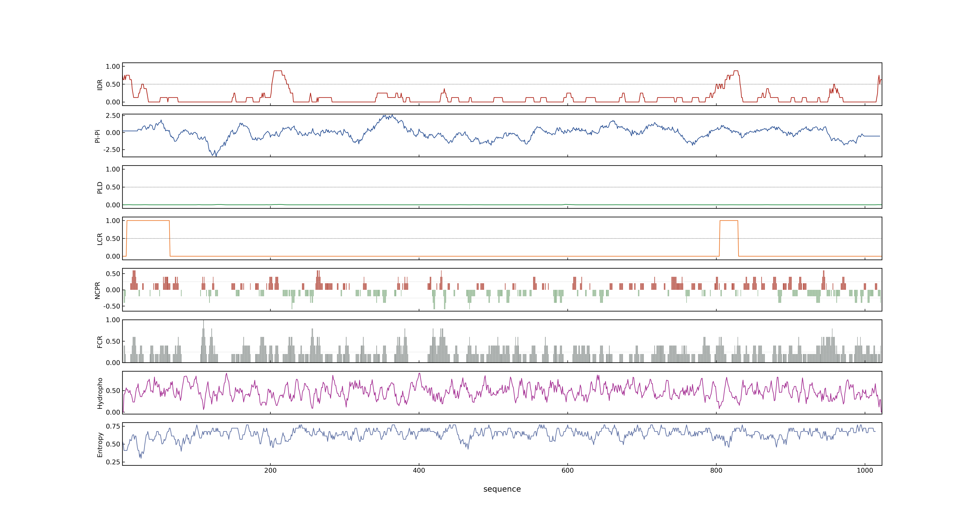
Task: Click the FCR y-axis label
Action: (100, 341)
